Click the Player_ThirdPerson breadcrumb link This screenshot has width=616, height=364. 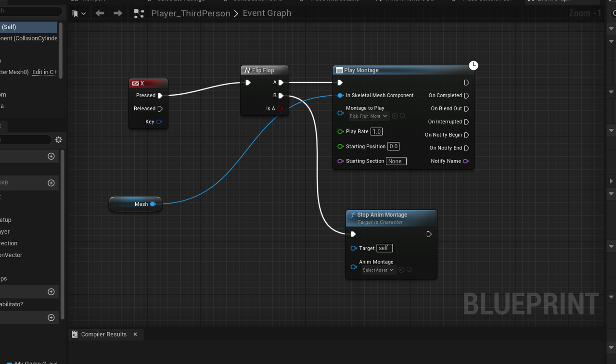(x=190, y=13)
